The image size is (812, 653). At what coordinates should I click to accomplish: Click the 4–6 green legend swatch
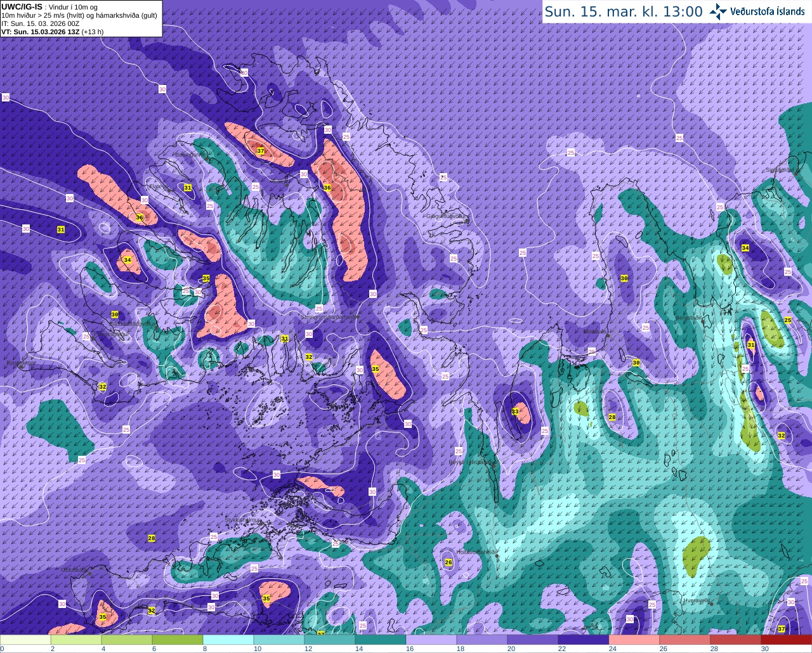tap(127, 640)
